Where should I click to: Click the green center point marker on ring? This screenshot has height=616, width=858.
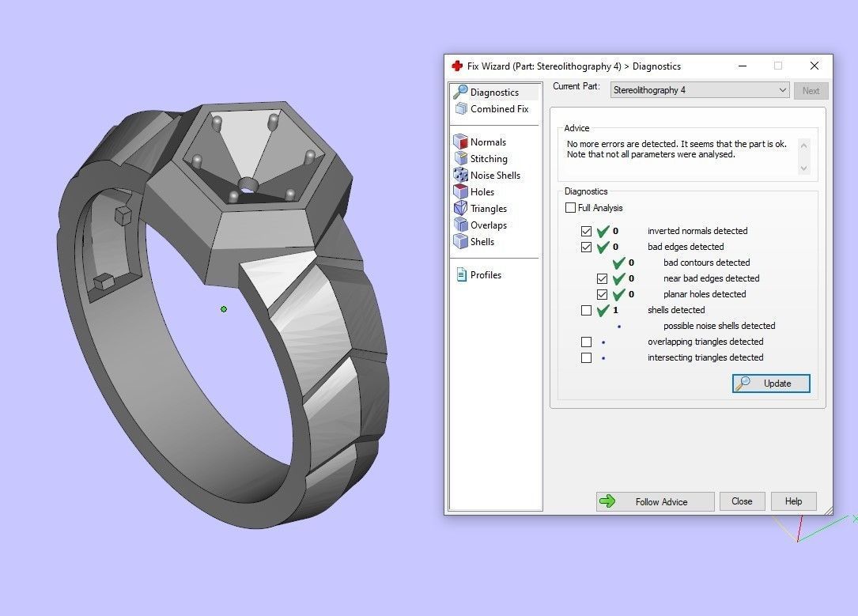[224, 309]
